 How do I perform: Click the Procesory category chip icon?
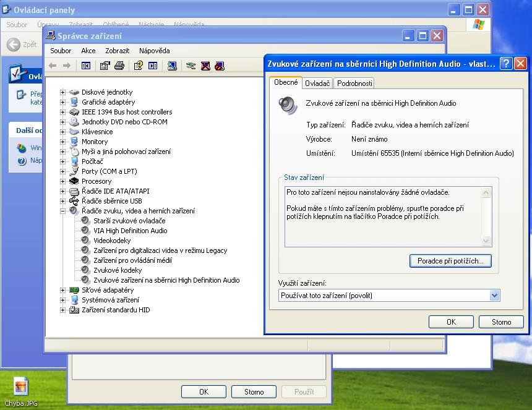click(x=74, y=181)
